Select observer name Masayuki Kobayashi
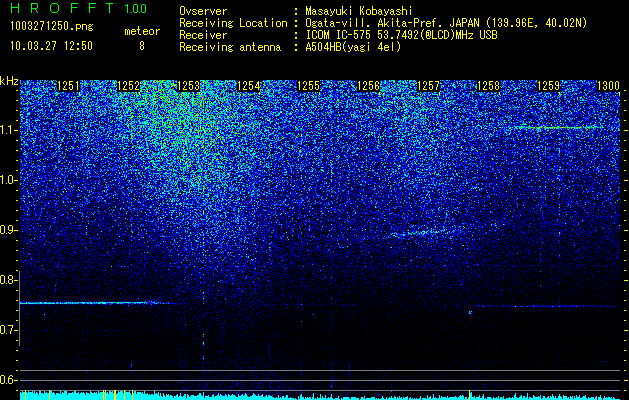This screenshot has height=400, width=629. coord(359,11)
